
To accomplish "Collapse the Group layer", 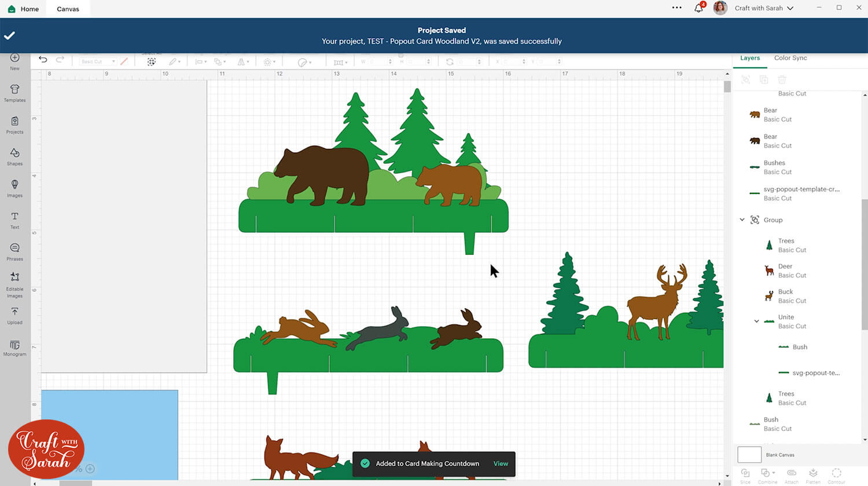I will [x=742, y=220].
